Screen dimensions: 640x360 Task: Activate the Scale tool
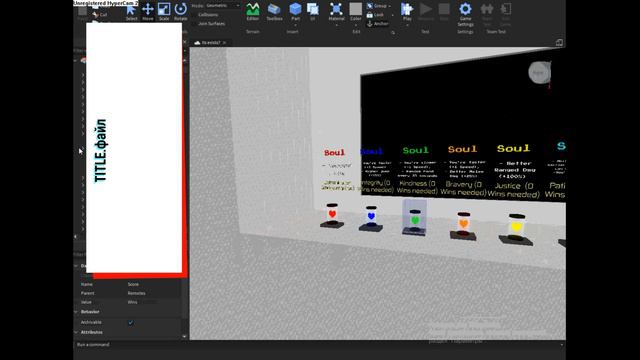point(164,12)
